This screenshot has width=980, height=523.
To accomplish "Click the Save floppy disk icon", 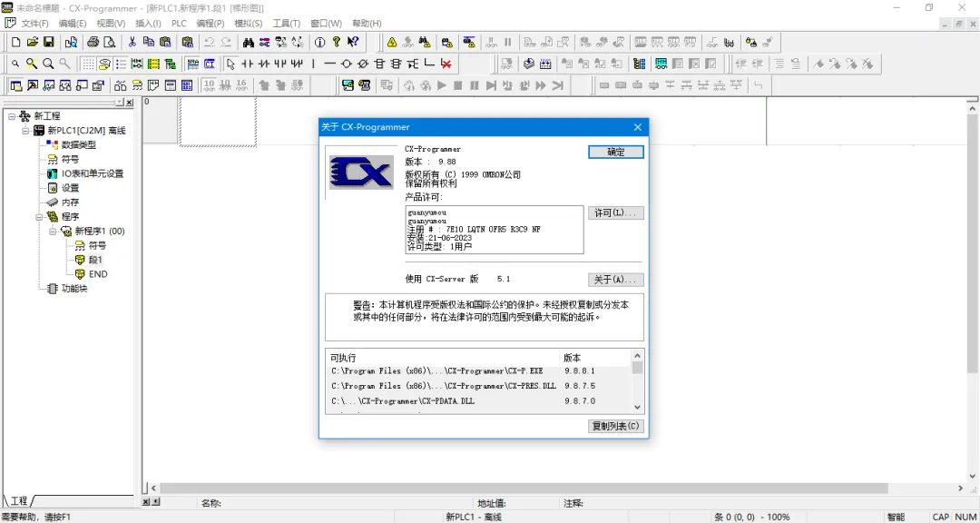I will pos(49,42).
